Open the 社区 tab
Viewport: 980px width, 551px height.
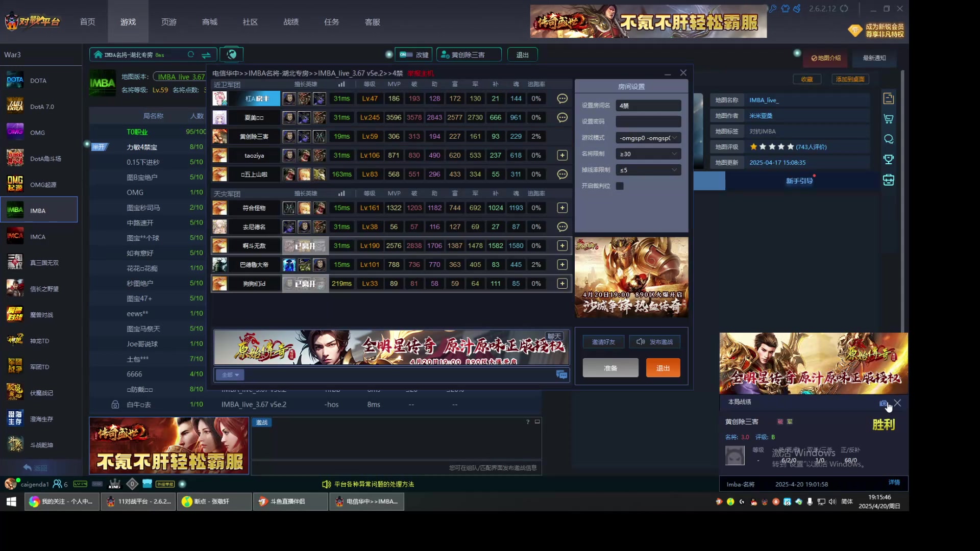[250, 22]
